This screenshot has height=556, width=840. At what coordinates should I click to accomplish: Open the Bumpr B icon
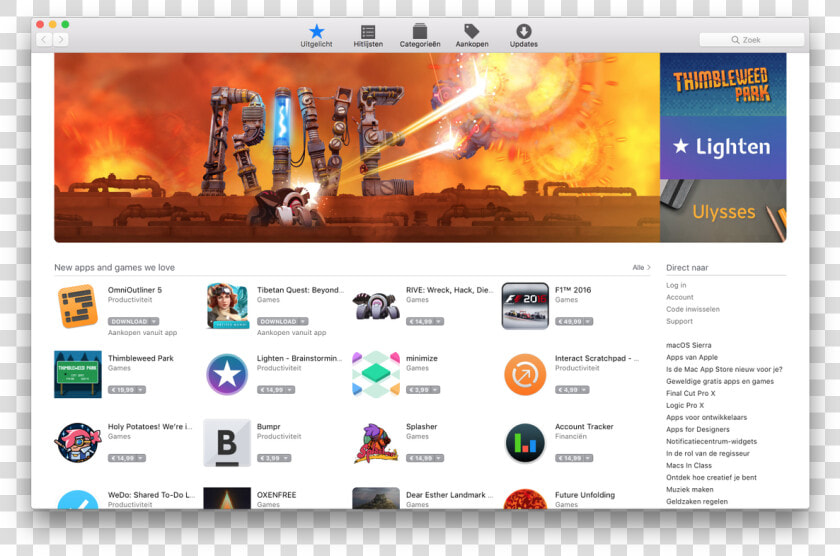point(227,443)
